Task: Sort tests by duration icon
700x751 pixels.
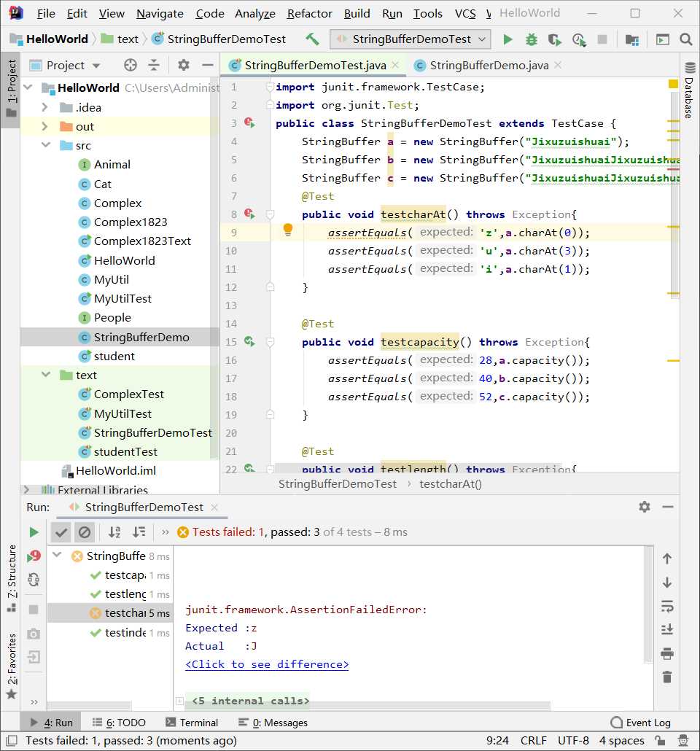Action: click(139, 532)
